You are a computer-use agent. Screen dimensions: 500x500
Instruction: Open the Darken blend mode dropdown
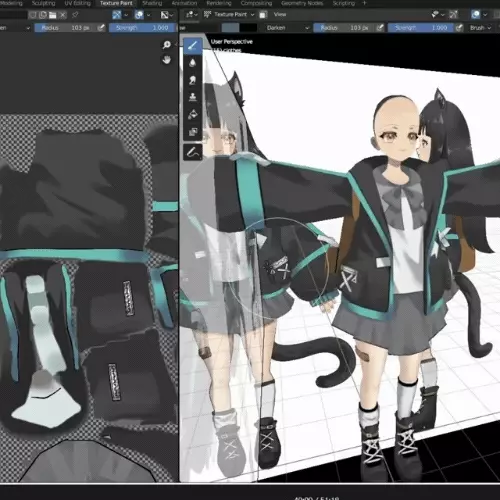tap(287, 28)
